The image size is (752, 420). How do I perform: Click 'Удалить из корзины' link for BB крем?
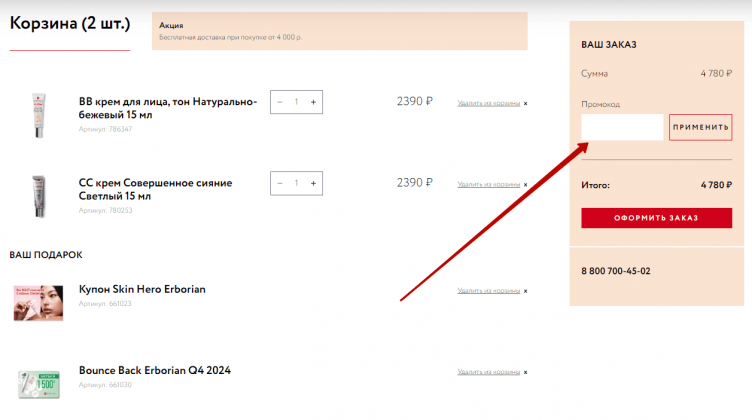point(488,103)
